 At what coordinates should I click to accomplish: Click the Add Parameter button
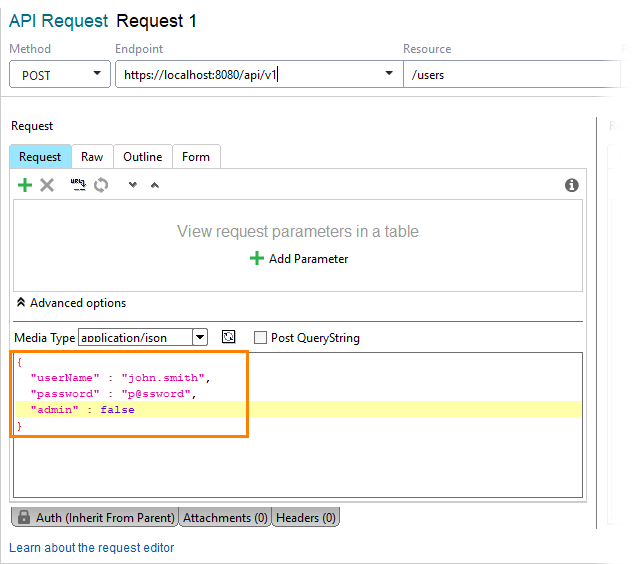pos(298,259)
